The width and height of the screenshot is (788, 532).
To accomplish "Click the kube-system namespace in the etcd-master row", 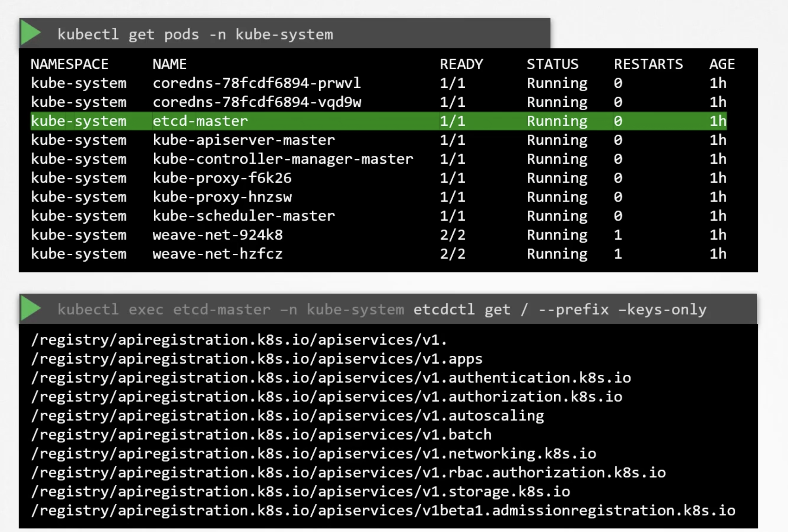I will pyautogui.click(x=79, y=121).
